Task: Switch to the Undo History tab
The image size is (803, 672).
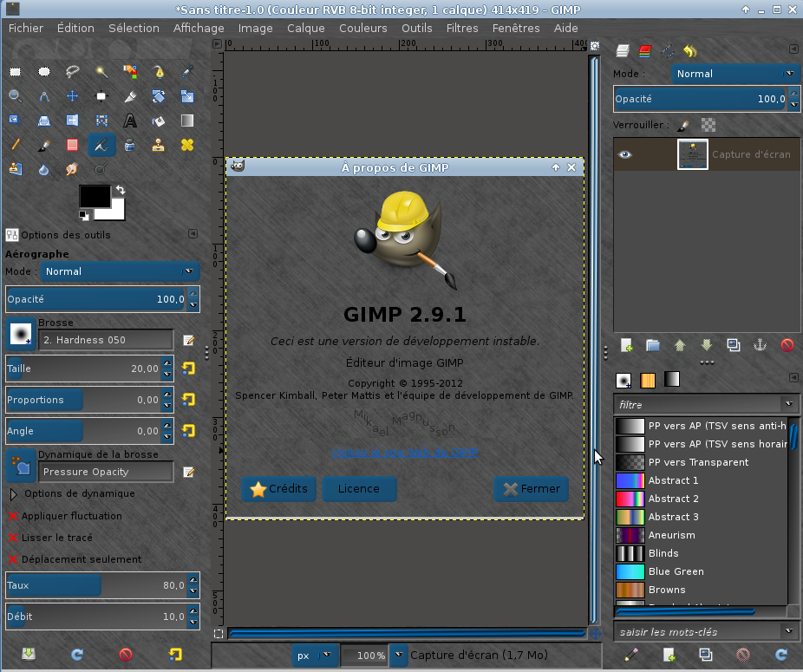Action: (x=690, y=50)
